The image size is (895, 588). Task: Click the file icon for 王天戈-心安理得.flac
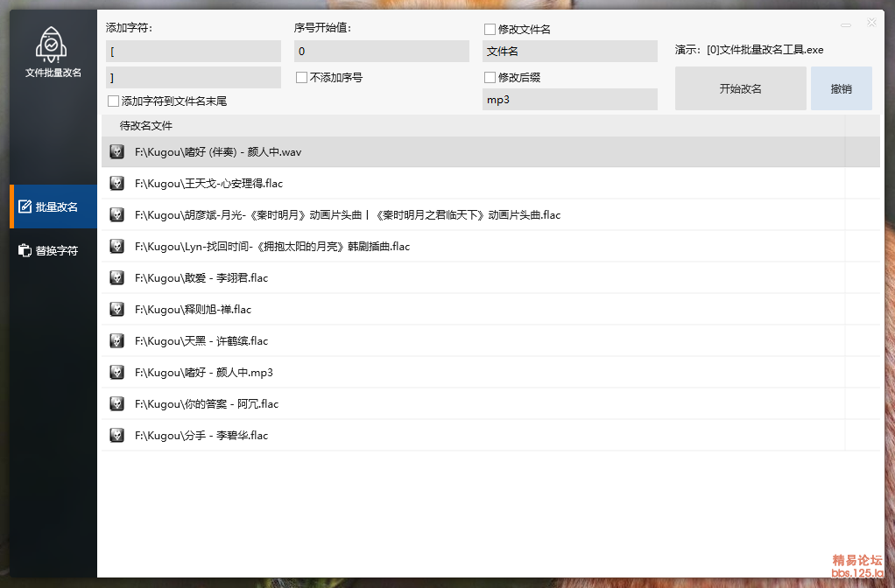point(117,183)
